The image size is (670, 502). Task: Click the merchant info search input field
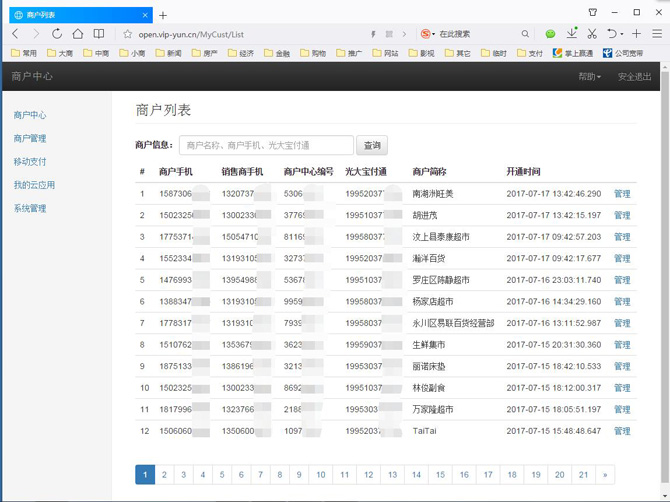pos(266,145)
